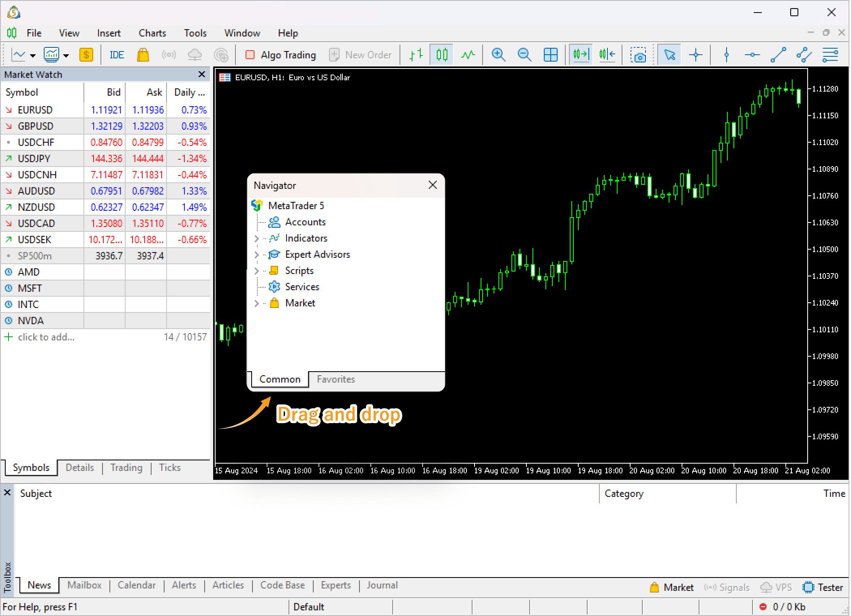The width and height of the screenshot is (851, 616).
Task: Open tile windows grid layout icon
Action: (551, 55)
